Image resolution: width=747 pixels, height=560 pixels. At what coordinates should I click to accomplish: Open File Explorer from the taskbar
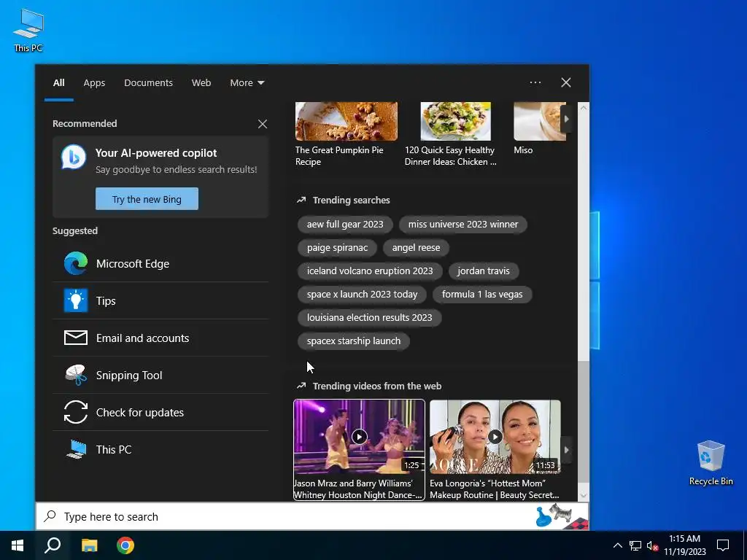[x=89, y=545]
